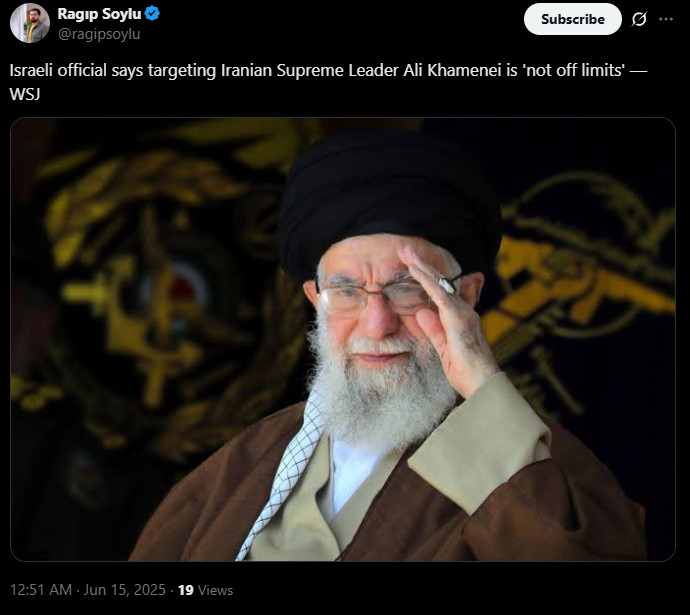
Task: Click the Views label after the count
Action: (215, 590)
